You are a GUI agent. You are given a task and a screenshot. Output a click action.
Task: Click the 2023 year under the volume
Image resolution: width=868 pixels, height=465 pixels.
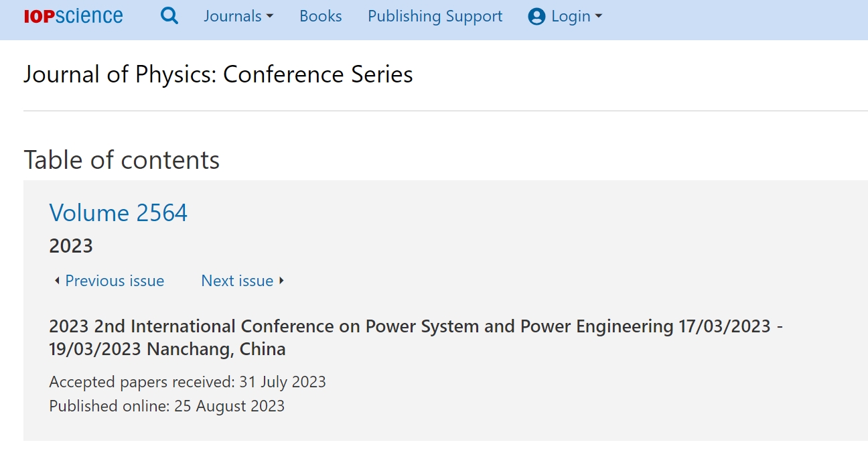click(71, 246)
